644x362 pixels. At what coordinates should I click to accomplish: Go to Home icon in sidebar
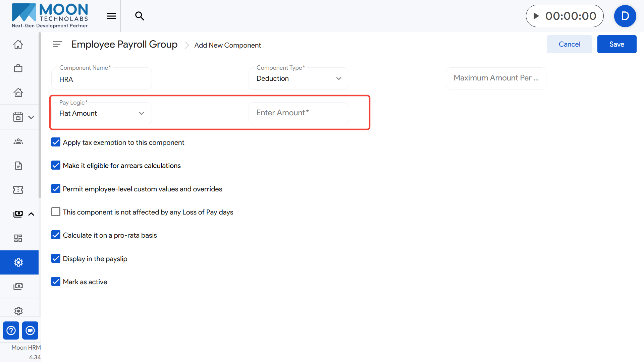coord(18,44)
